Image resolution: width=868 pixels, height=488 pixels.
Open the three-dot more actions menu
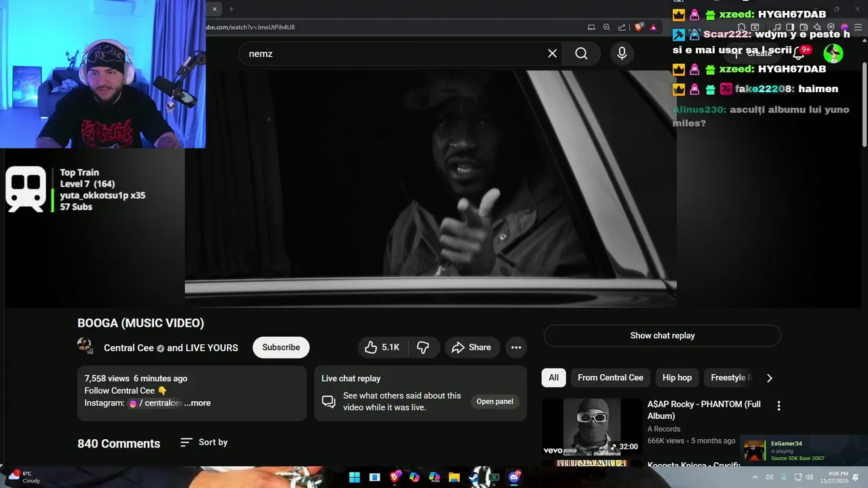(516, 348)
